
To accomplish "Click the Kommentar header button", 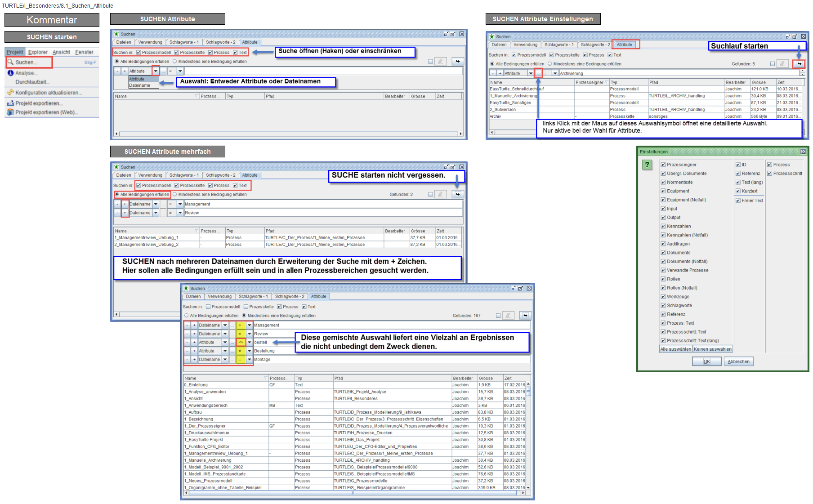I will (x=52, y=20).
